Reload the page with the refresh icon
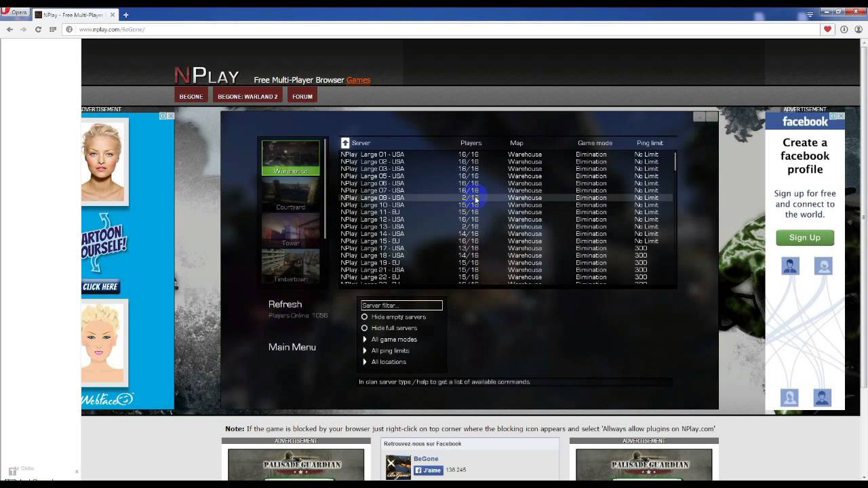The height and width of the screenshot is (488, 868). (x=38, y=29)
